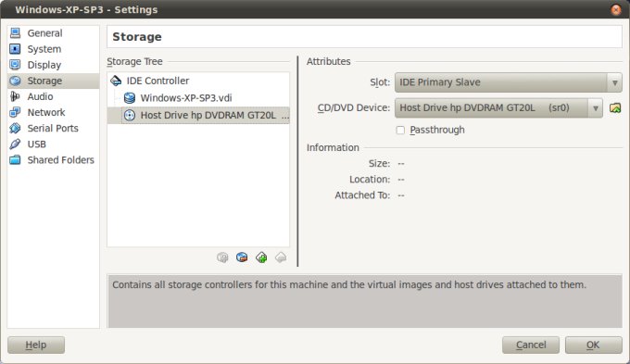Click the Help button
Viewport: 630px width, 364px height.
click(x=36, y=345)
